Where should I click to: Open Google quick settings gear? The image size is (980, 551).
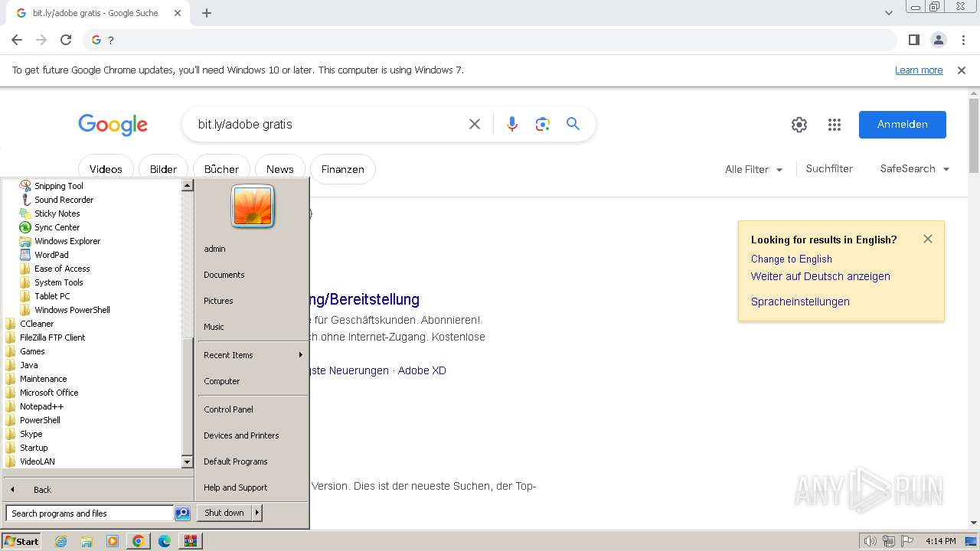[799, 125]
